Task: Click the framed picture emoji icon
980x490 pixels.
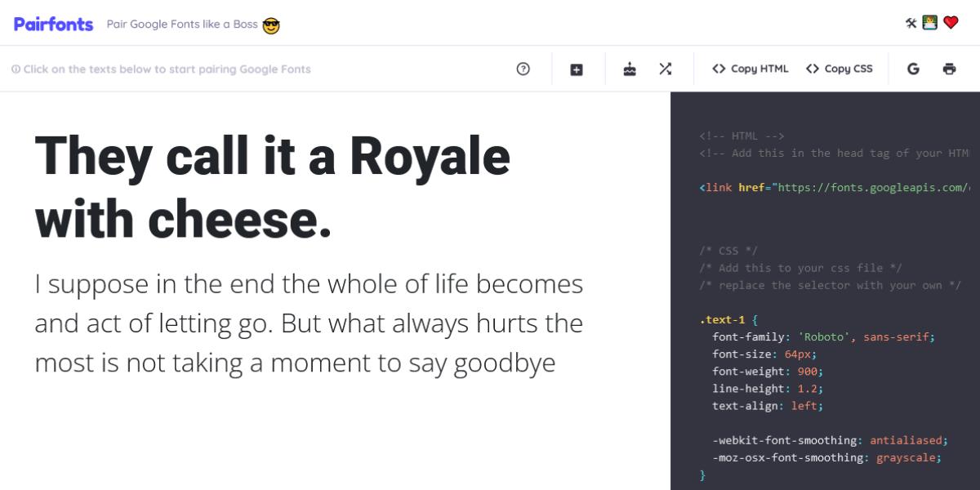Action: pyautogui.click(x=930, y=23)
